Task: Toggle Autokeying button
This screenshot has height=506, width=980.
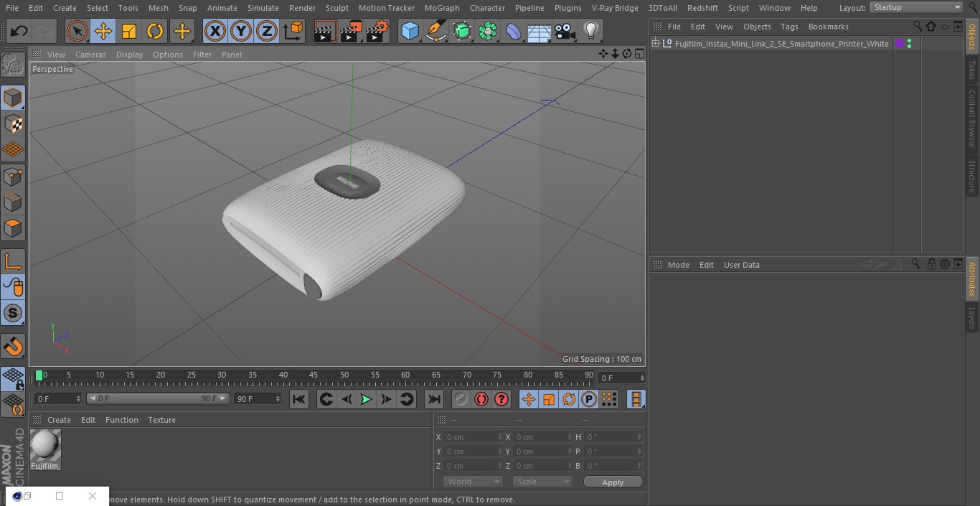Action: tap(481, 399)
